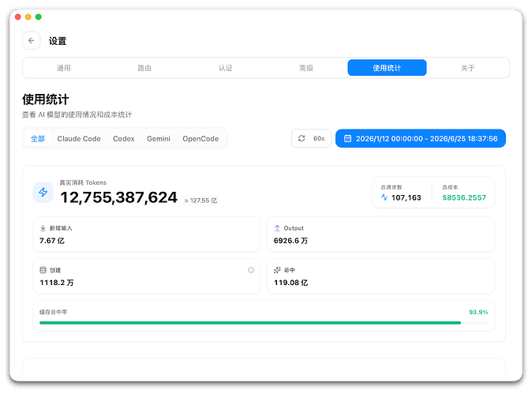
Task: Click the usage statistics description subtitle
Action: [77, 114]
